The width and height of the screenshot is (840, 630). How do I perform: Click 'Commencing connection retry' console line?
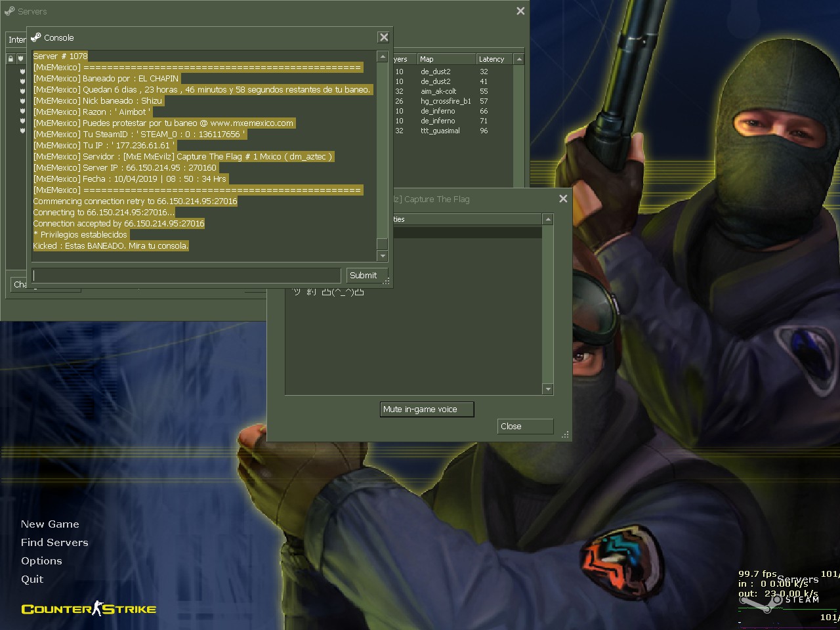tap(135, 201)
